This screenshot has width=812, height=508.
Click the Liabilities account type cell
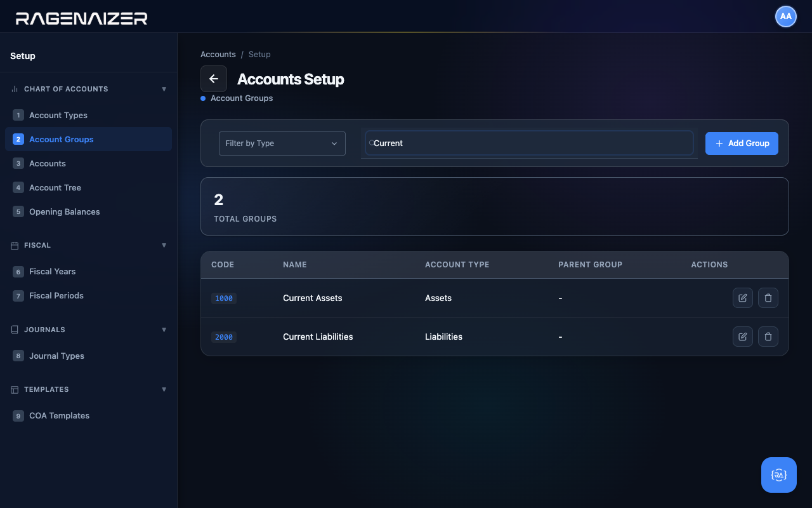(443, 337)
